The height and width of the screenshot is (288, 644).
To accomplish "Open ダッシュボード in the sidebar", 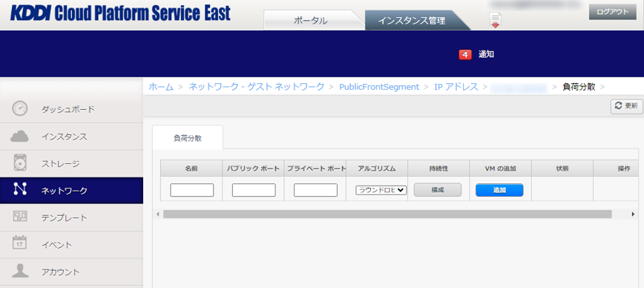I will pos(71,109).
